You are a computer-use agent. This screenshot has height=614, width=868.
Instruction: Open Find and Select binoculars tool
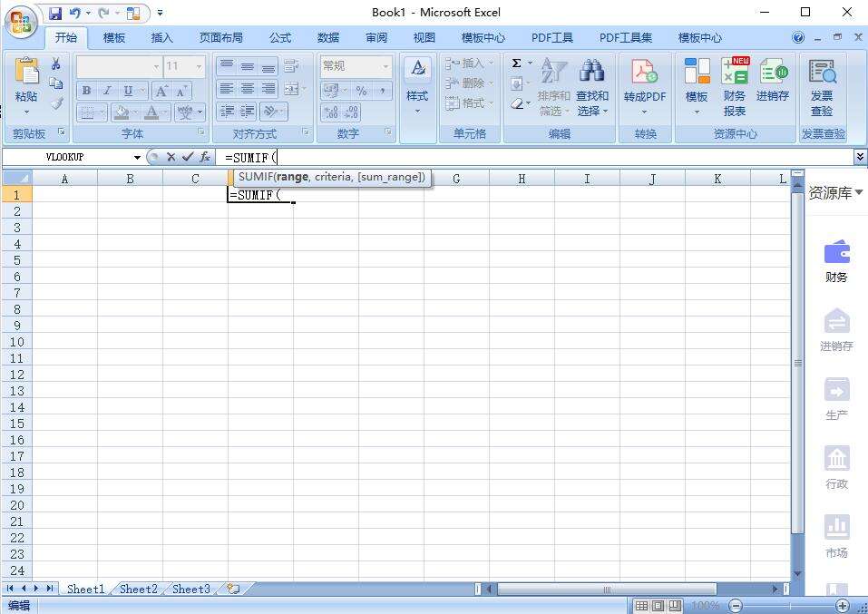(x=592, y=87)
